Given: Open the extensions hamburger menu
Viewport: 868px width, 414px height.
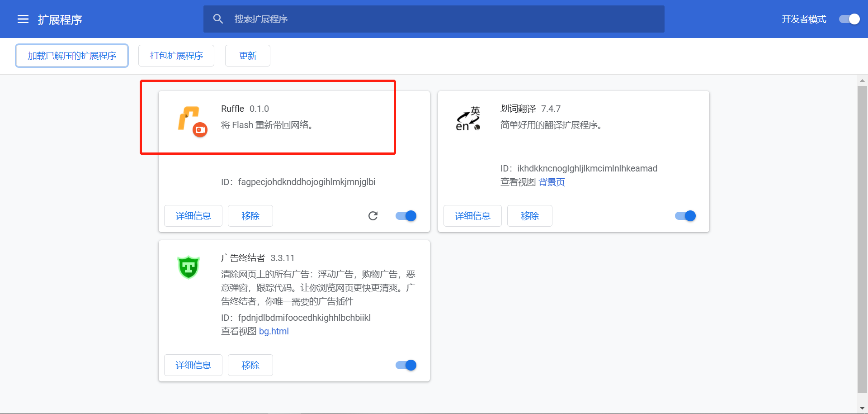Looking at the screenshot, I should 22,19.
